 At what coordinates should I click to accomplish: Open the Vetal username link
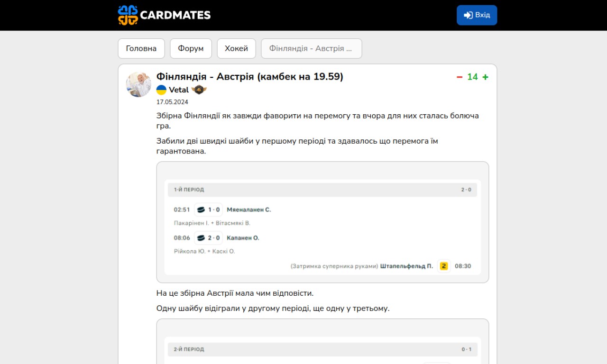[x=179, y=90]
